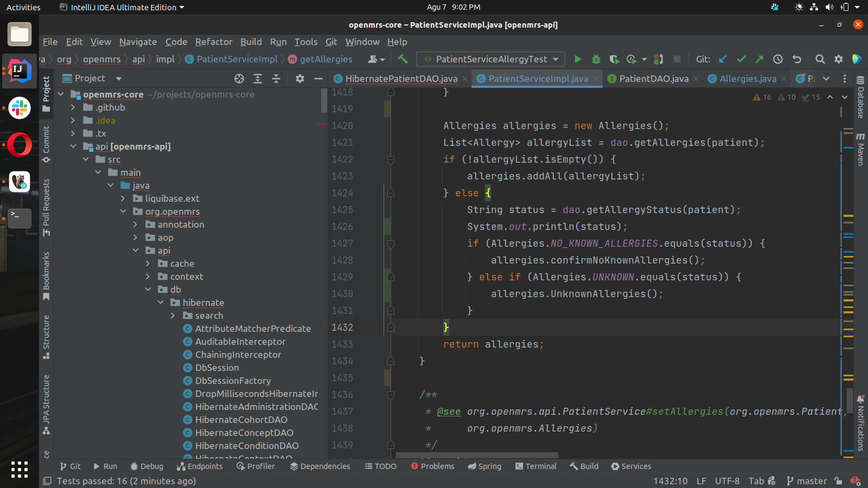868x488 pixels.
Task: Open Ubuntu Show Applications grid
Action: coord(20,470)
